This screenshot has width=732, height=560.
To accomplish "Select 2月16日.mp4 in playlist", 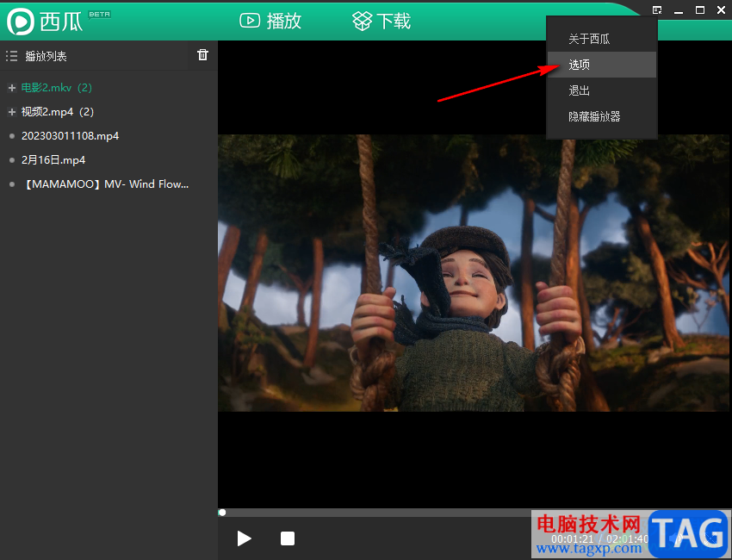I will 53,160.
